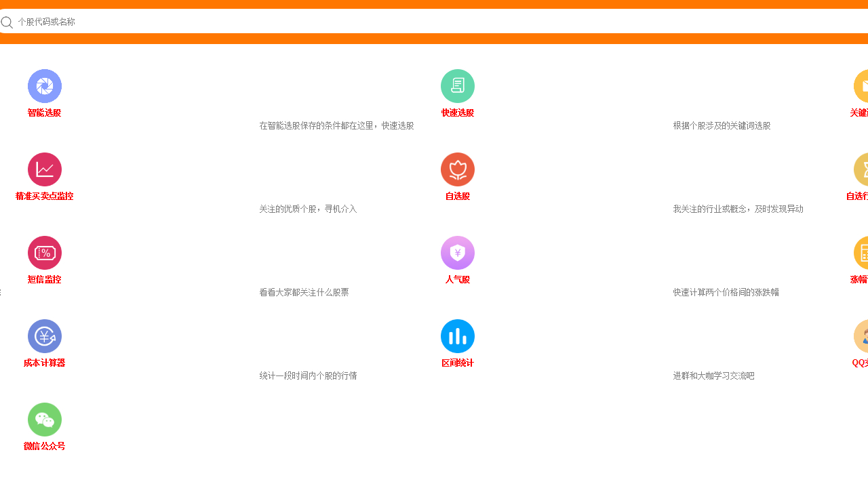Click the search magnifier icon
This screenshot has height=488, width=868.
pos(7,22)
